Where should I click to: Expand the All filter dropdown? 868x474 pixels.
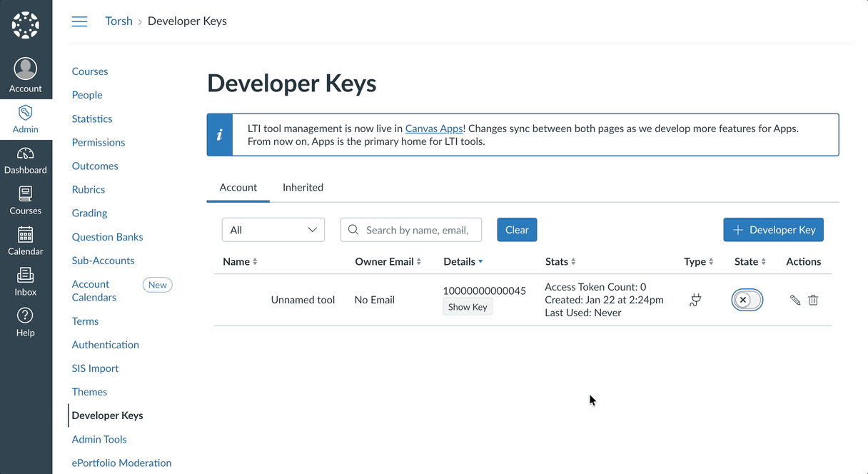coord(273,230)
